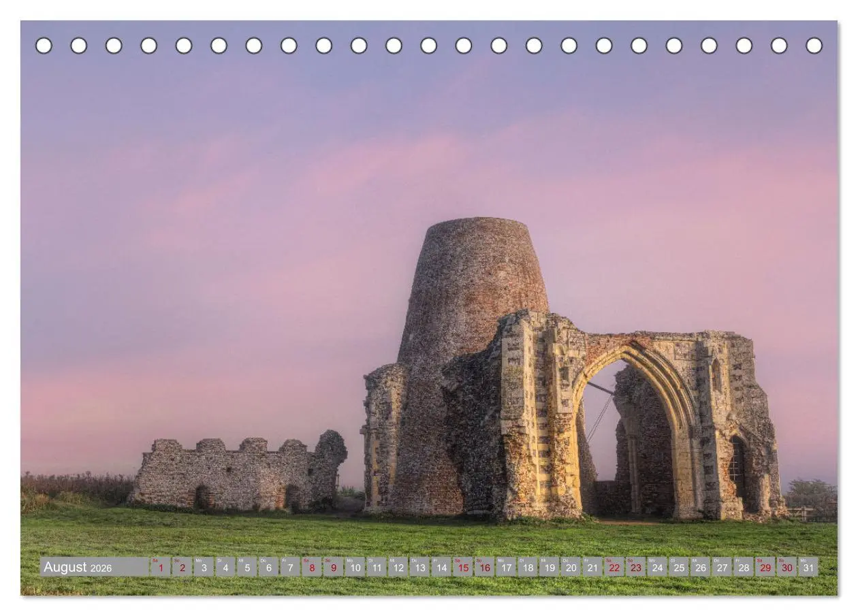Image resolution: width=858 pixels, height=616 pixels.
Task: Select red date 23 in the strip
Action: coord(635,567)
